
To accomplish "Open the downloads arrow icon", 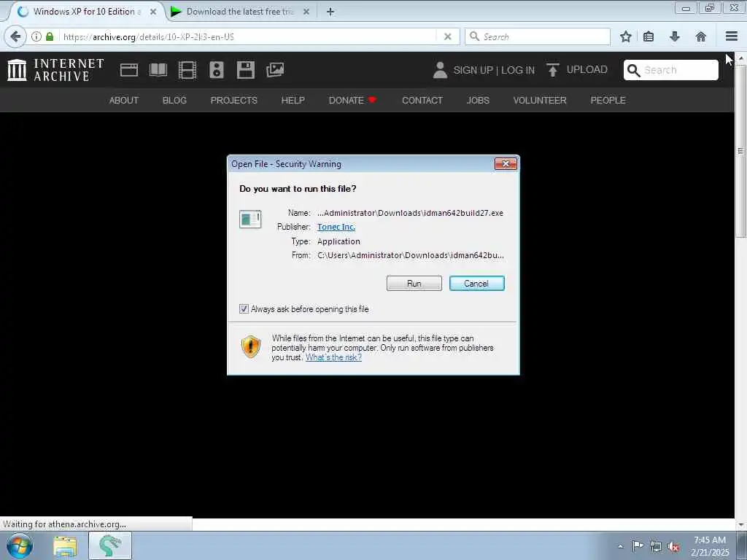I will click(675, 36).
